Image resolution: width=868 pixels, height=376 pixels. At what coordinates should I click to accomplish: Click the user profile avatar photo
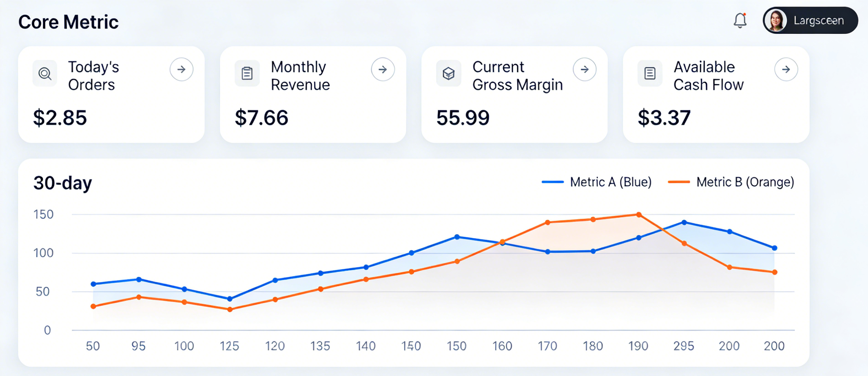tap(776, 20)
